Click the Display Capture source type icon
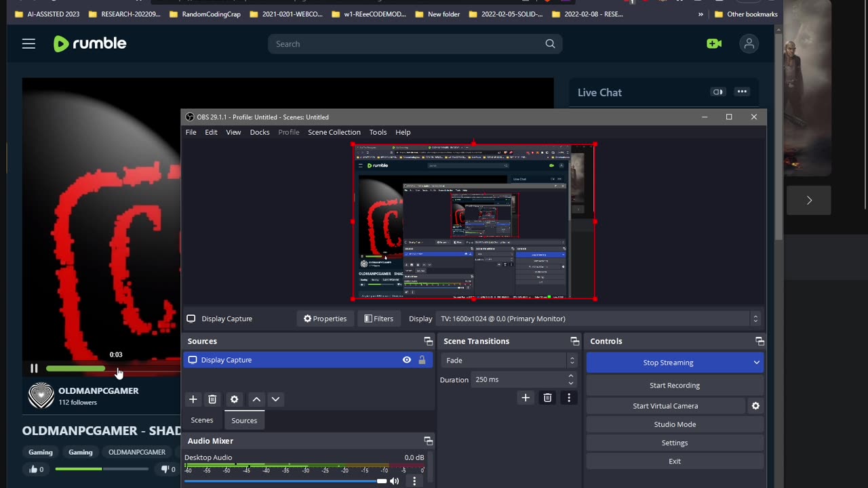868x488 pixels. [192, 360]
